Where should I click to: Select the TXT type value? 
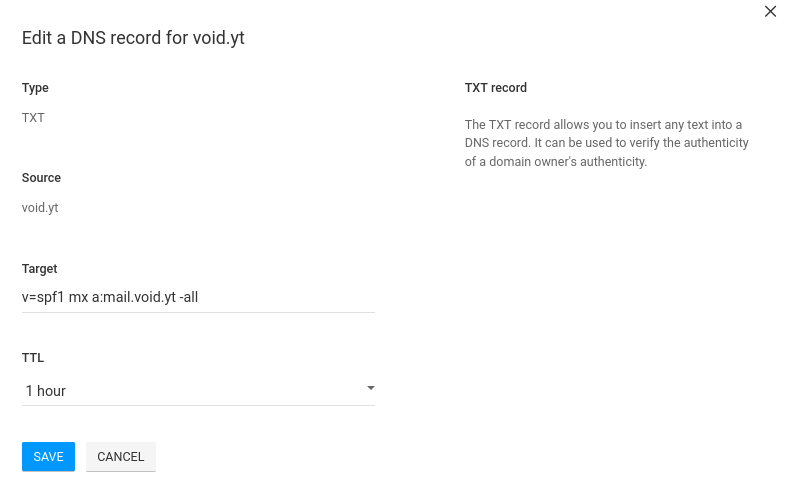33,117
